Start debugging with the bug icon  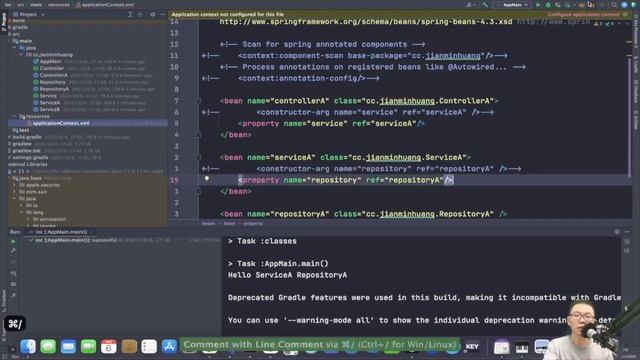point(548,4)
